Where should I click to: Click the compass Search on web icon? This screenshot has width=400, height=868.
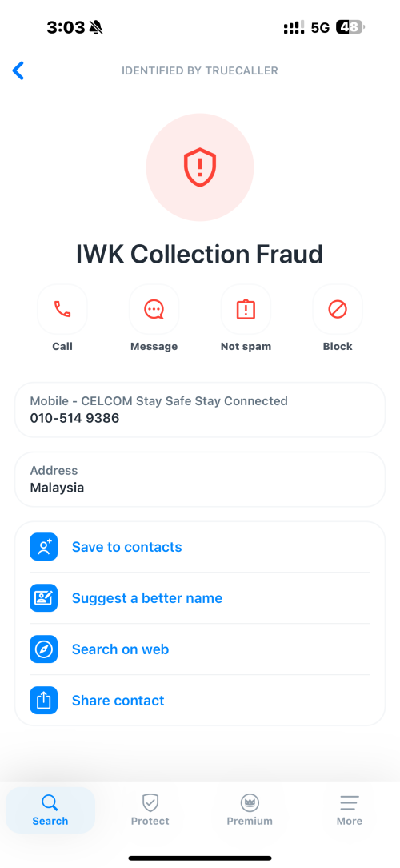[x=44, y=649]
